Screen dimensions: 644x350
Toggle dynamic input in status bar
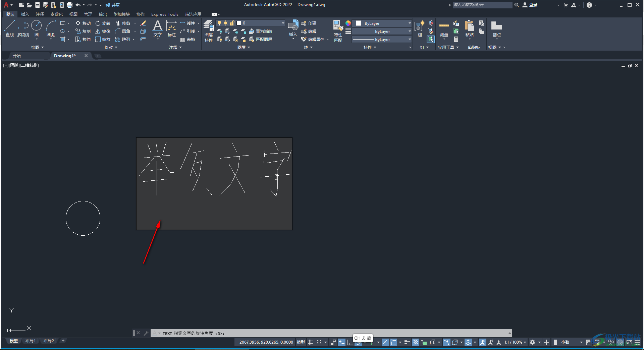(x=341, y=342)
